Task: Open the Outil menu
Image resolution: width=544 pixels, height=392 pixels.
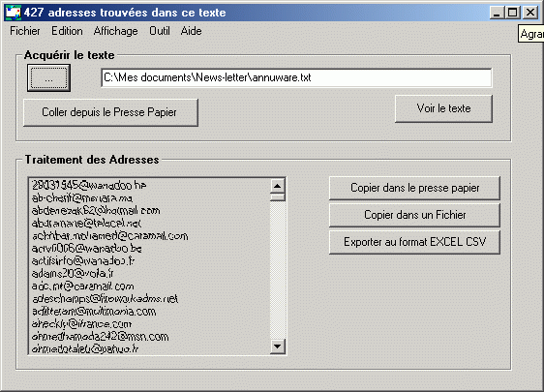Action: point(160,31)
